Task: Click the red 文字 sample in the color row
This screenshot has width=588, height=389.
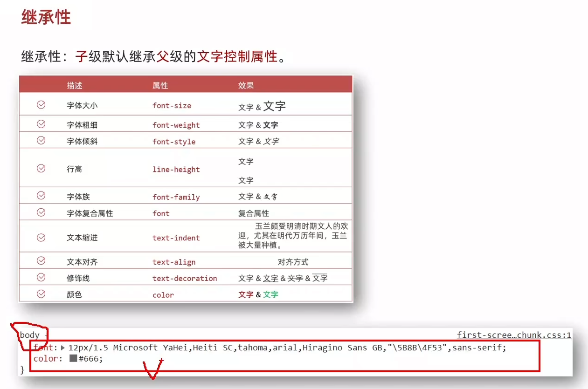Action: point(246,294)
